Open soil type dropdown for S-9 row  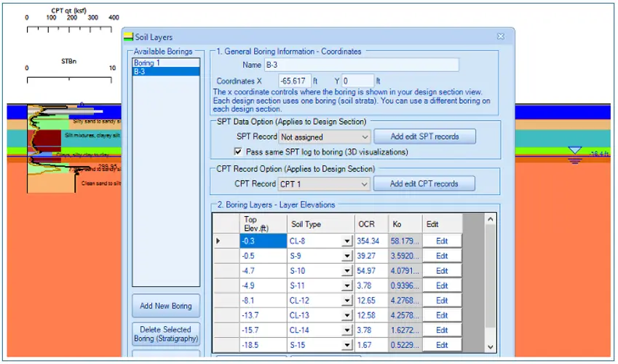tap(346, 256)
